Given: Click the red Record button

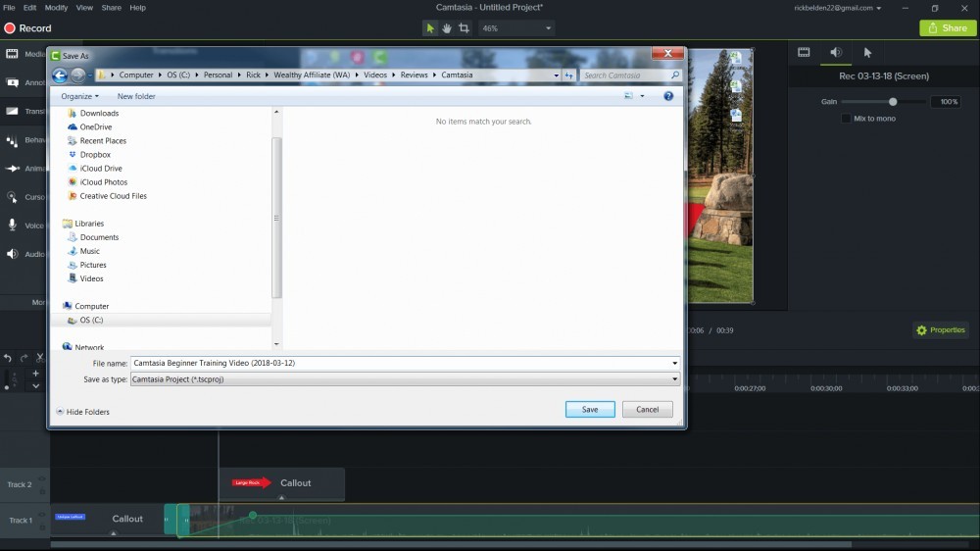Looking at the screenshot, I should point(27,28).
